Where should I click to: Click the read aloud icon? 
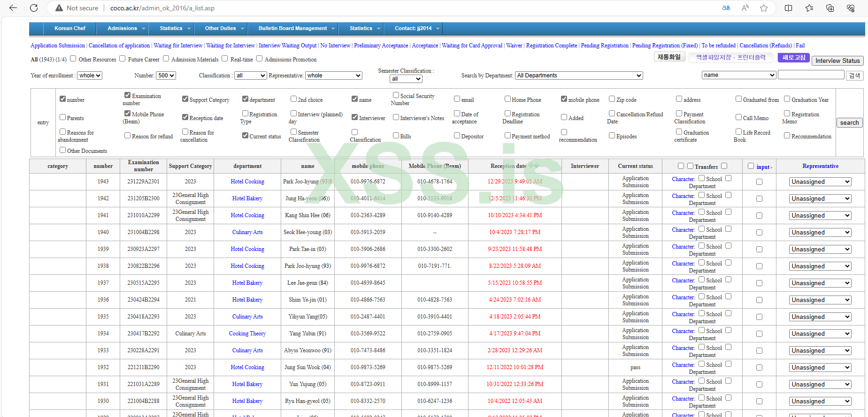pyautogui.click(x=745, y=8)
